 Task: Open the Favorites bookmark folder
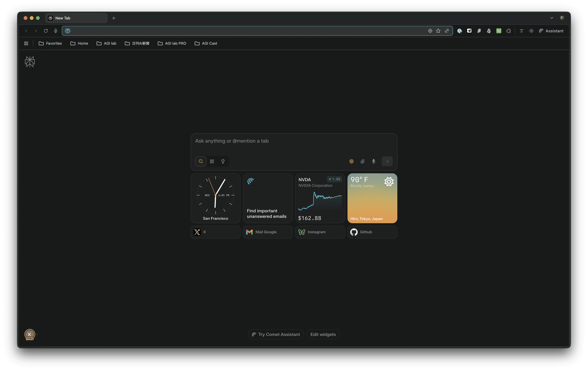pos(50,43)
